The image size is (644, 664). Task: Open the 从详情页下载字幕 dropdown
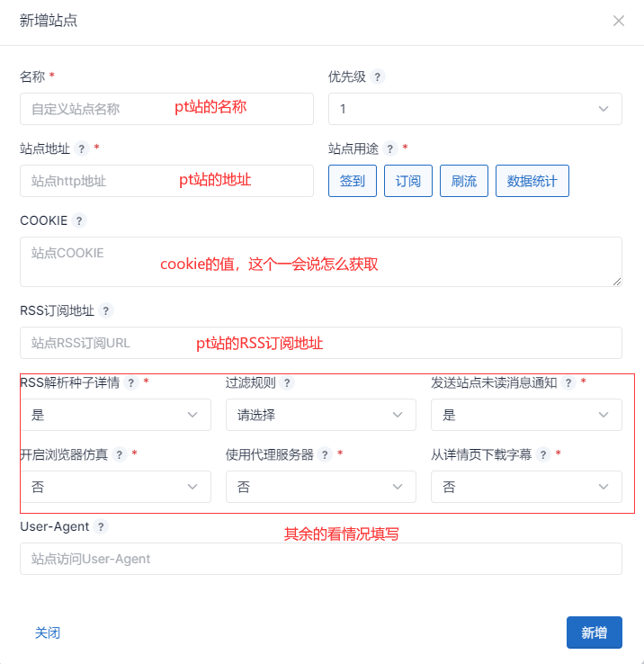[525, 487]
